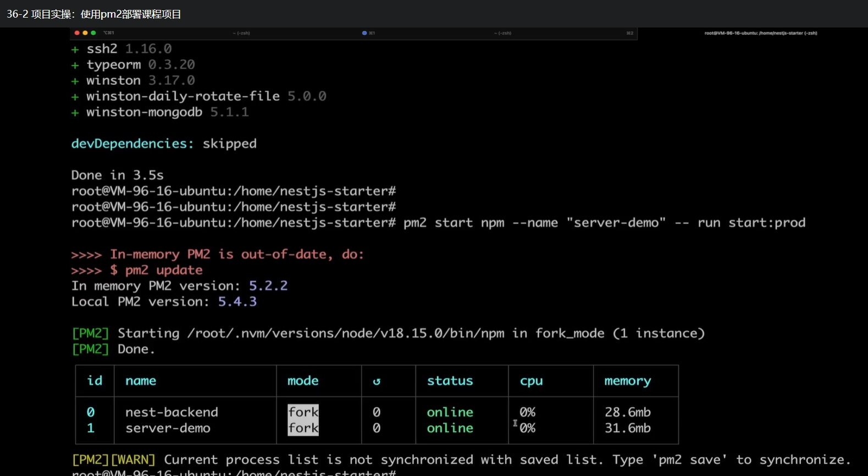
Task: Click the 'status' table column header
Action: click(x=450, y=381)
